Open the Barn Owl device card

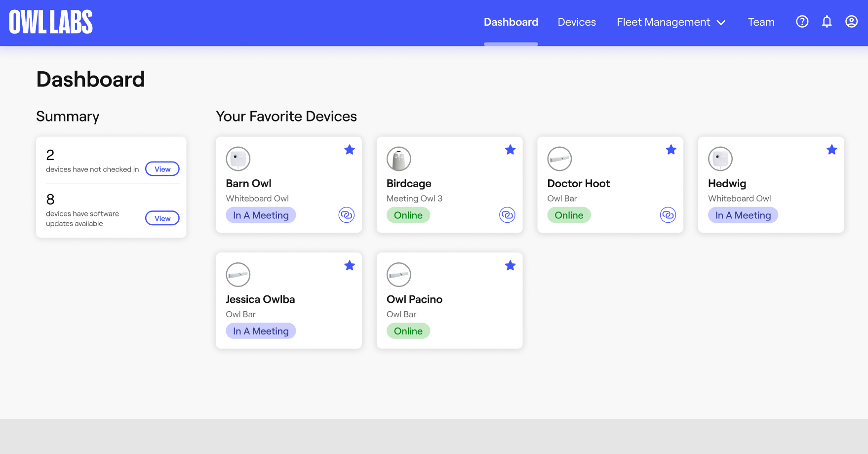coord(288,185)
